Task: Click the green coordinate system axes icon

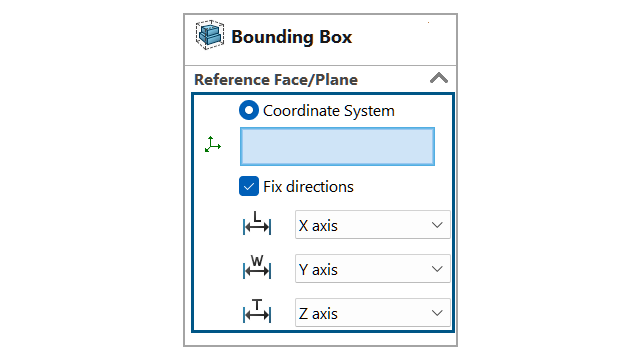Action: [x=213, y=144]
